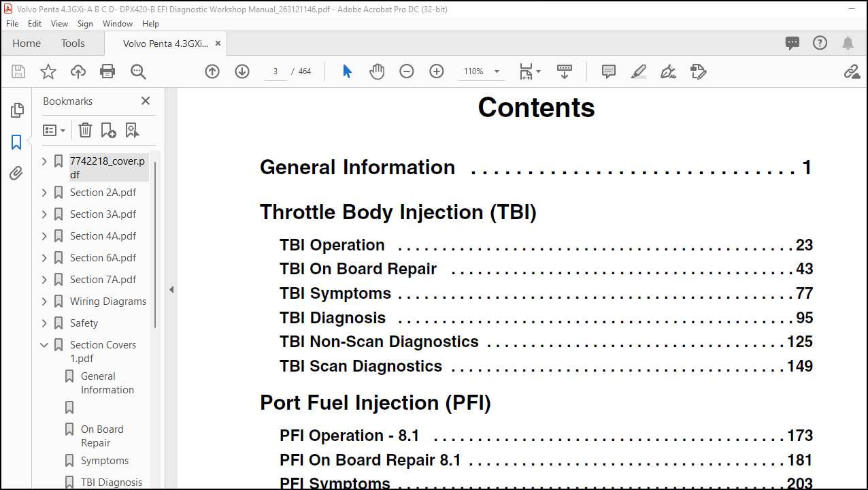Open the File menu
This screenshot has width=868, height=490.
click(x=12, y=23)
